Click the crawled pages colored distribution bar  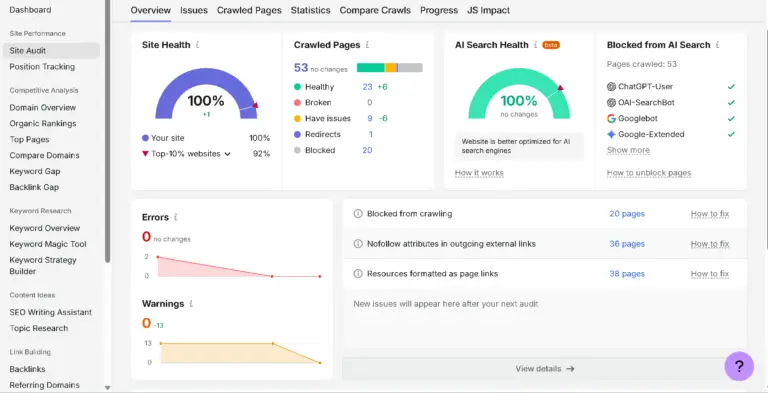[389, 68]
